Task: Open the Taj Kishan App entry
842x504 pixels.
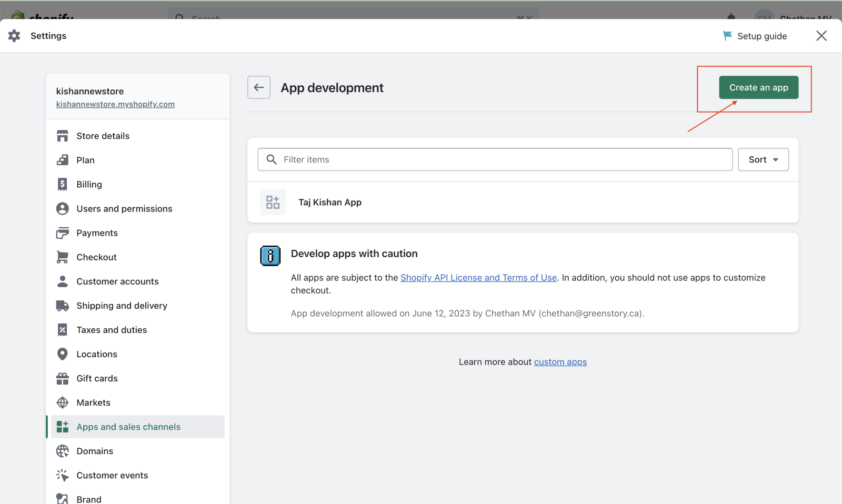Action: [x=523, y=202]
